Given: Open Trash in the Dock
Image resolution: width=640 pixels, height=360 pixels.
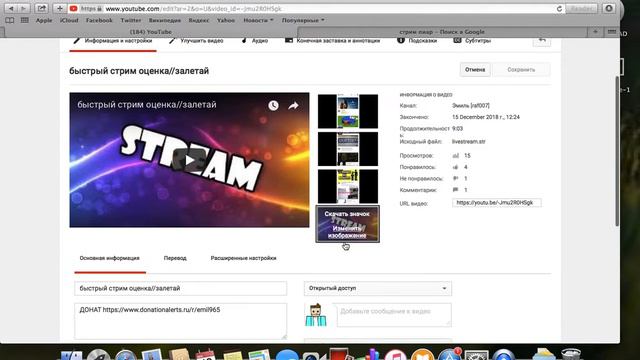Looking at the screenshot, I should click(571, 354).
